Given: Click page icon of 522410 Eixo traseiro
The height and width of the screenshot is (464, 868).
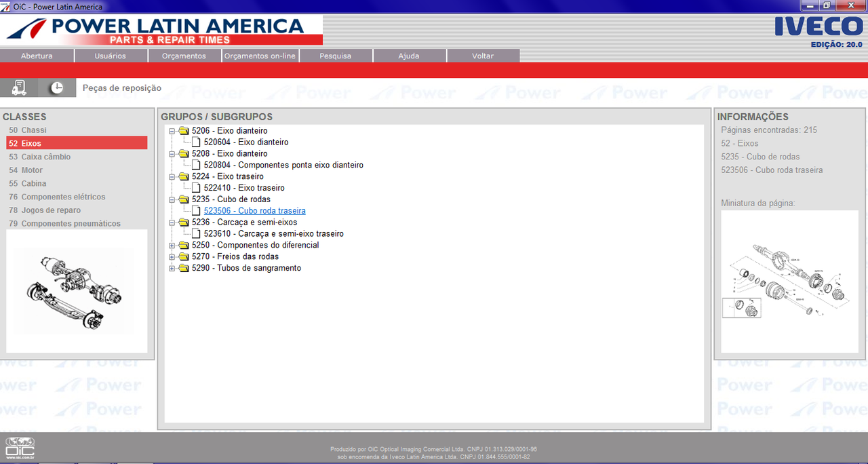Looking at the screenshot, I should (x=196, y=188).
